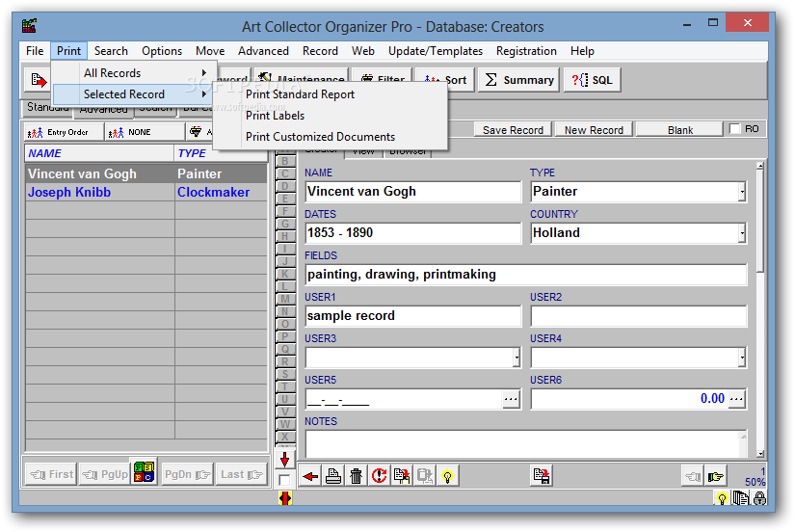The width and height of the screenshot is (795, 532).
Task: Click the stacked pages icon in status bar
Action: pyautogui.click(x=741, y=498)
